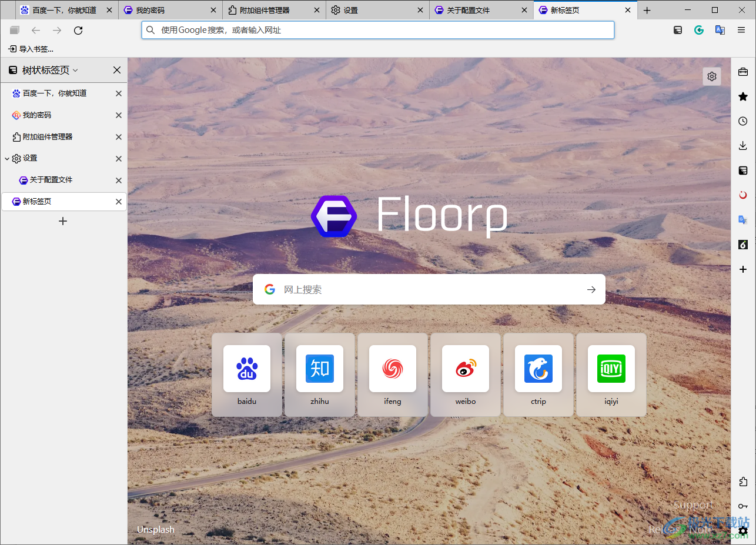Open the extensions icon above the gear
The image size is (756, 545).
[x=742, y=482]
